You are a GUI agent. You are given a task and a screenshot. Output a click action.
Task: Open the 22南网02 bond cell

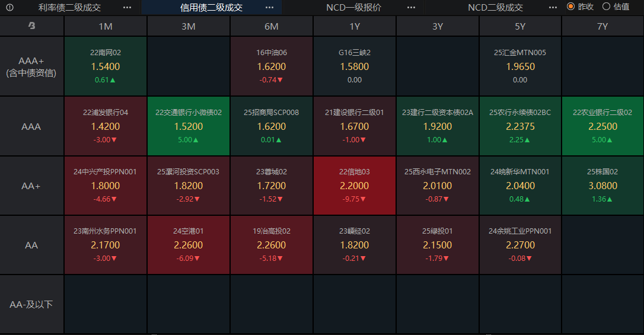click(106, 66)
